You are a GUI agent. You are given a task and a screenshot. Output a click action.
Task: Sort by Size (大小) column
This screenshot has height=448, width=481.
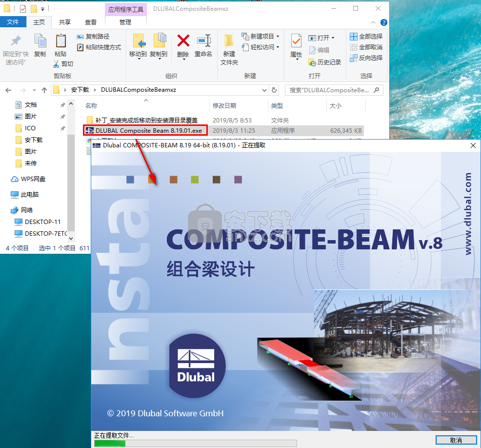tap(335, 106)
